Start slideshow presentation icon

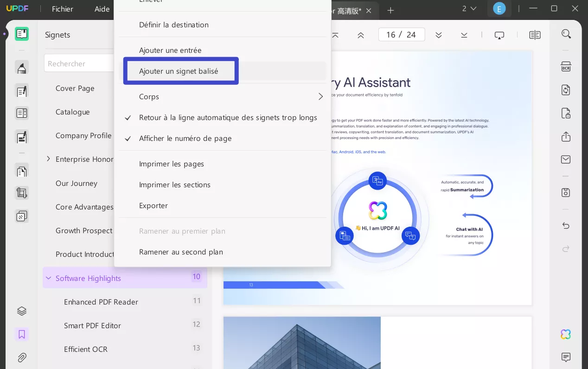tap(499, 35)
